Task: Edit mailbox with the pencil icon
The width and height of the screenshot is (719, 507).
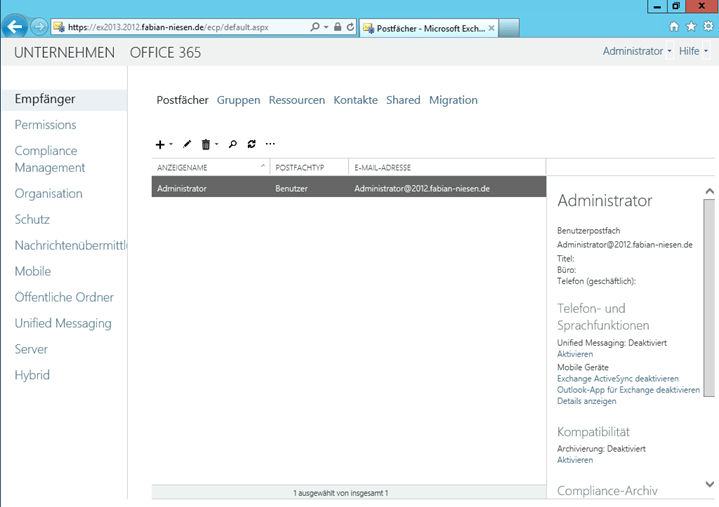Action: click(187, 144)
